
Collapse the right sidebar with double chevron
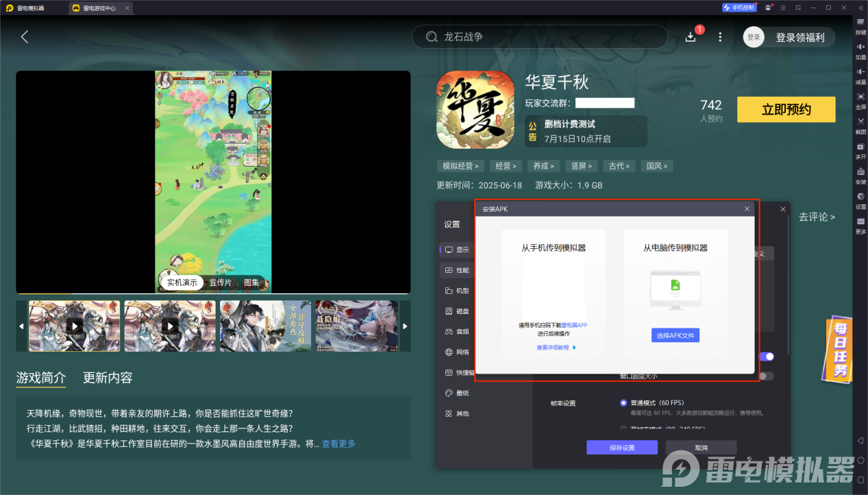860,7
